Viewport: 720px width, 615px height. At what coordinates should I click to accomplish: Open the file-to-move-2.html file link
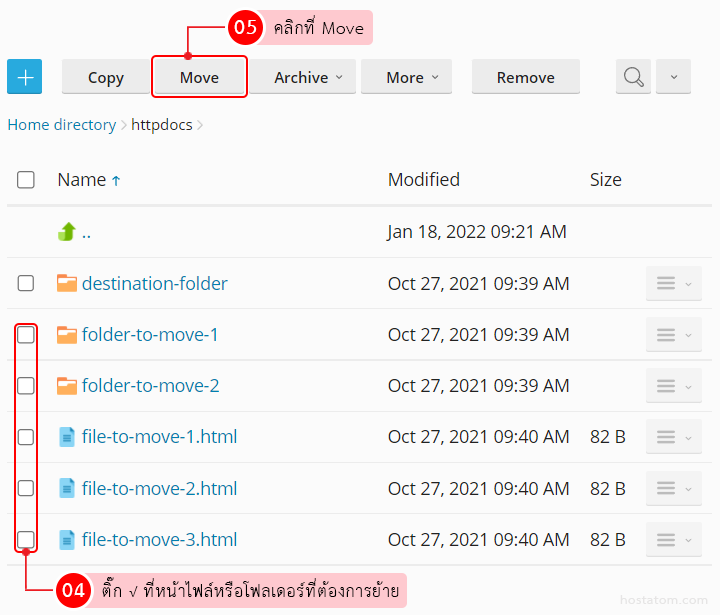pyautogui.click(x=159, y=489)
